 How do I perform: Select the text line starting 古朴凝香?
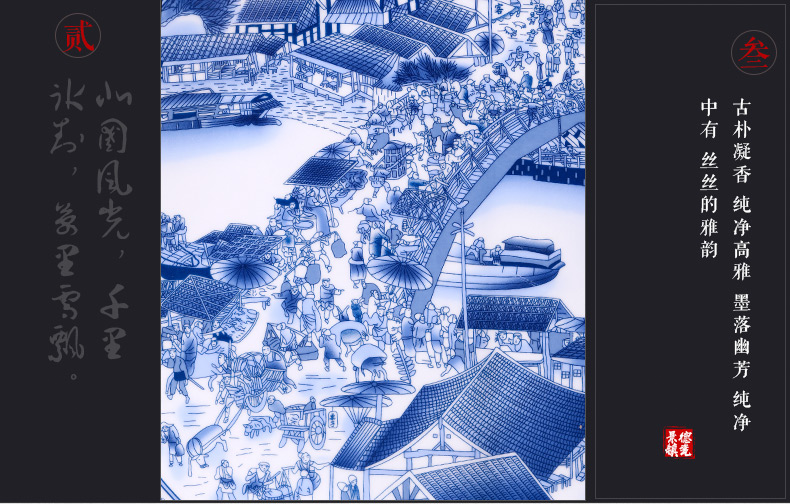click(x=742, y=264)
